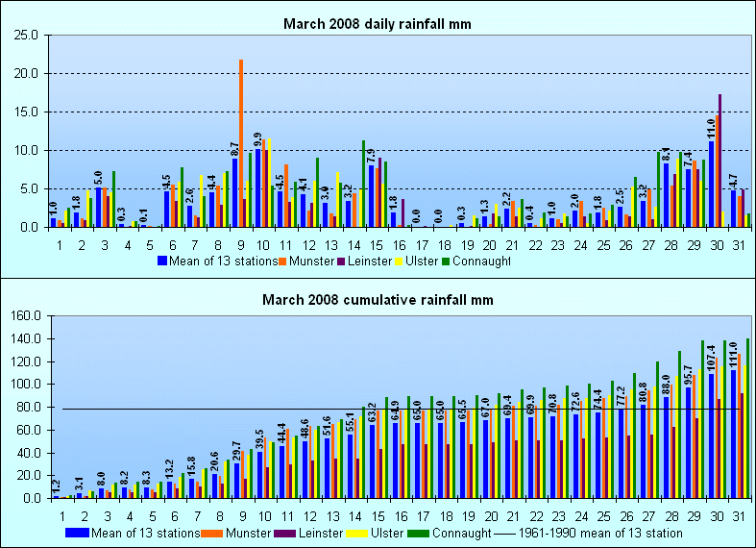Click the '13.2' cumulative data label

point(169,470)
